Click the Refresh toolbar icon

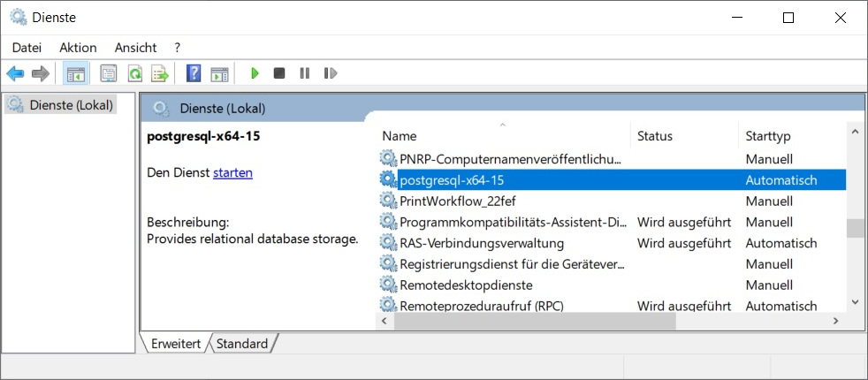click(135, 73)
